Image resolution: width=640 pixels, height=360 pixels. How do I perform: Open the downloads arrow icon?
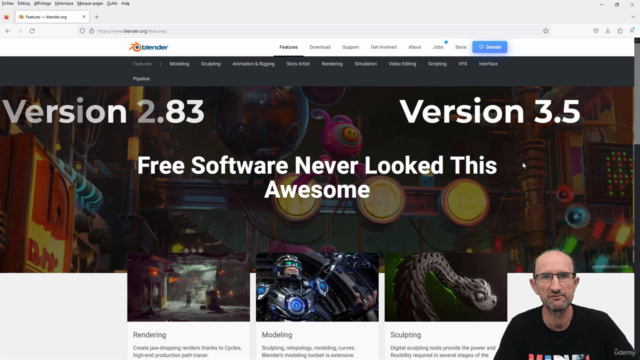click(608, 31)
